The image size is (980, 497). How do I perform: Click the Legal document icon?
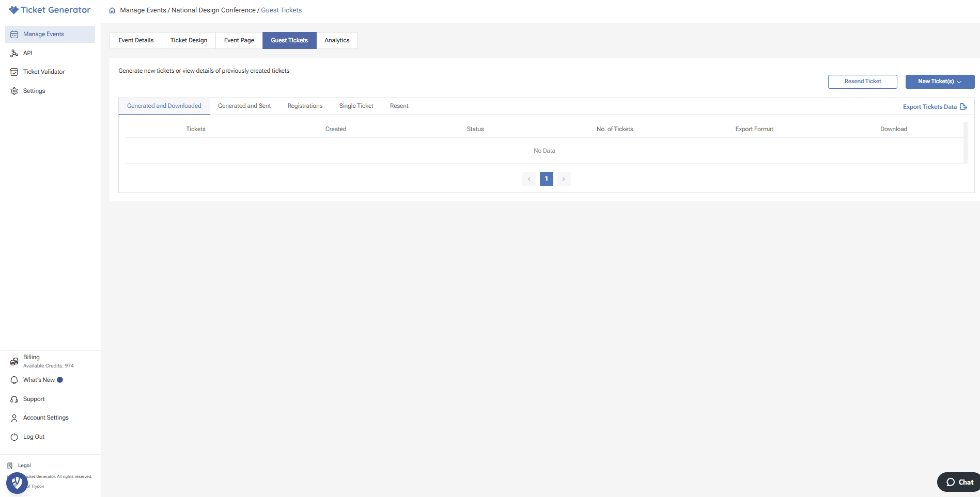10,466
